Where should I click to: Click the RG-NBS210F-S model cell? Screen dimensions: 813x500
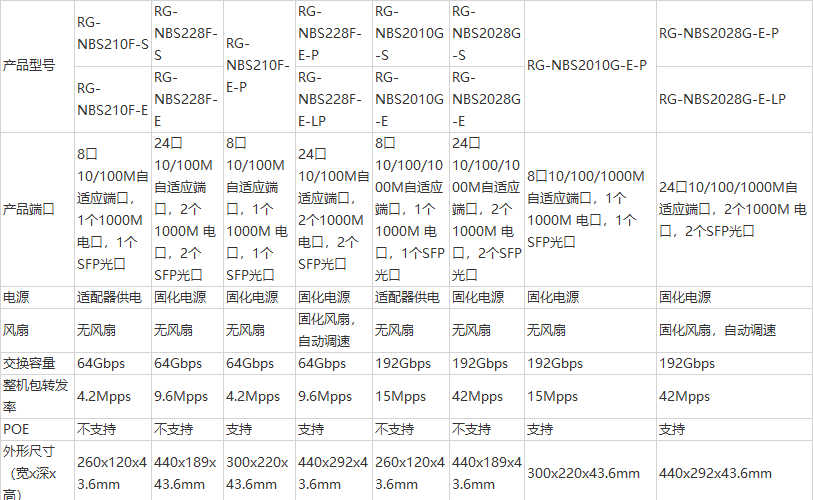tap(112, 33)
